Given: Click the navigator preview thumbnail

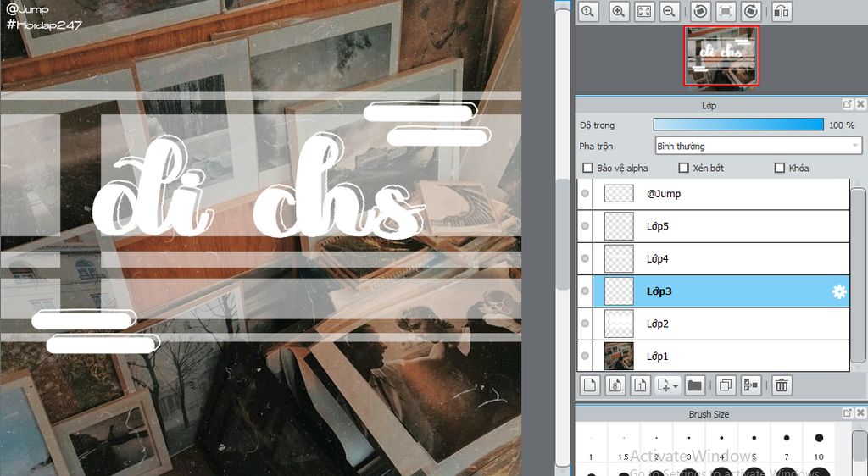Looking at the screenshot, I should click(x=721, y=56).
